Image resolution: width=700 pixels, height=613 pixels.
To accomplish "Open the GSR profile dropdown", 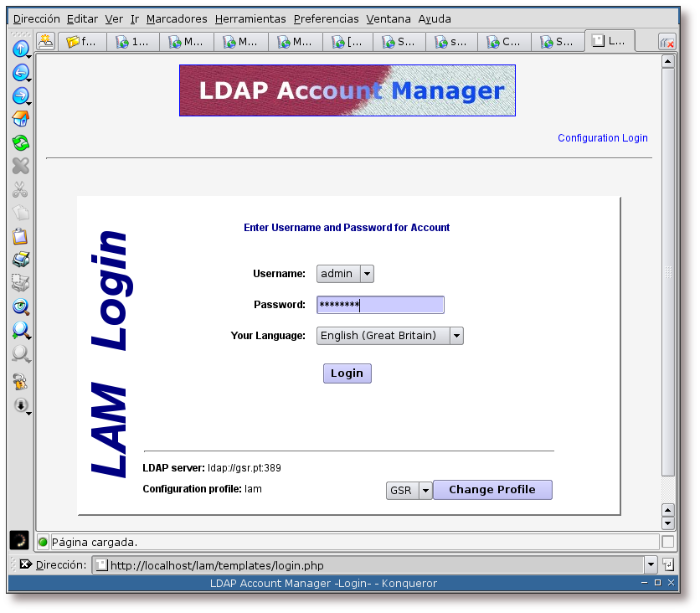I will pos(409,491).
